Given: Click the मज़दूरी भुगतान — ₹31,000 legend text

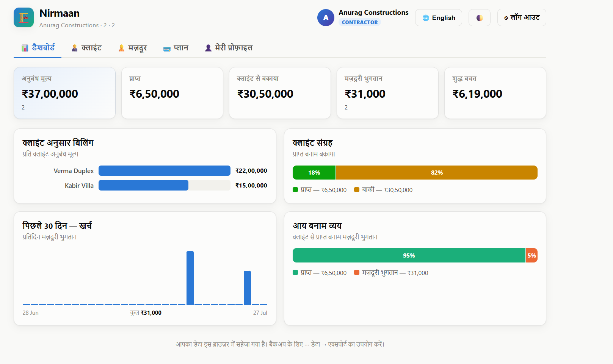Looking at the screenshot, I should [x=395, y=273].
